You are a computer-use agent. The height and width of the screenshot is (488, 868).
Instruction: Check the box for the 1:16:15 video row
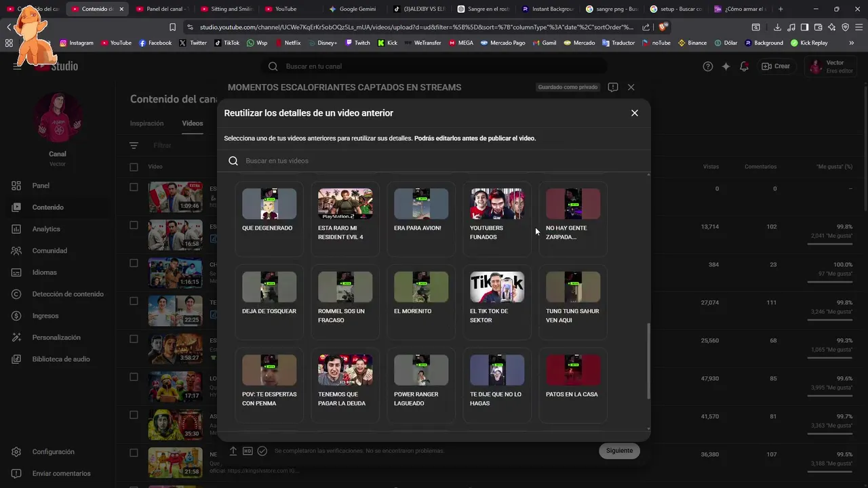tap(134, 263)
